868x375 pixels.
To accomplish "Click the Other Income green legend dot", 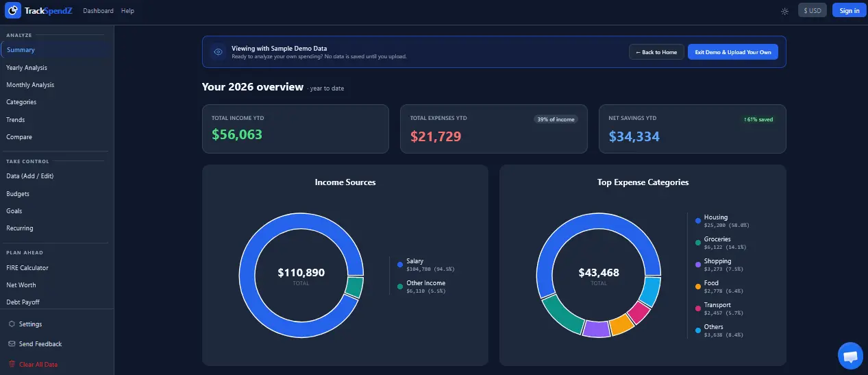I will click(400, 286).
